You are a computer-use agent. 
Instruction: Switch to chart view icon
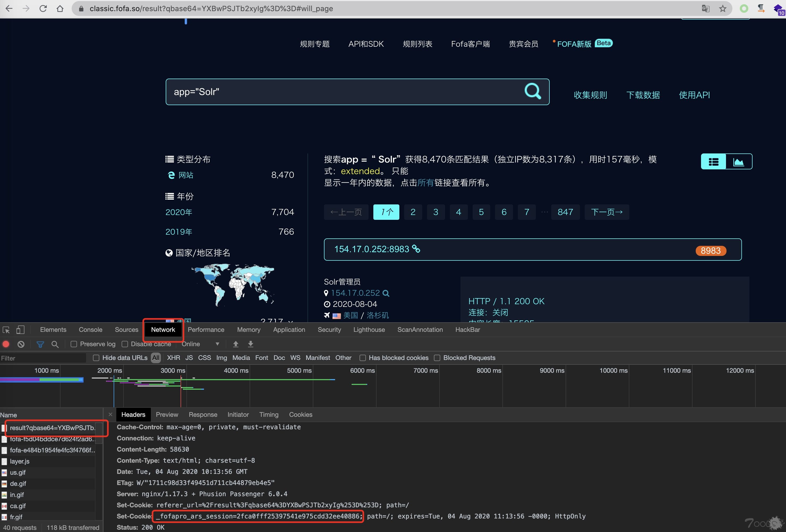click(x=739, y=162)
